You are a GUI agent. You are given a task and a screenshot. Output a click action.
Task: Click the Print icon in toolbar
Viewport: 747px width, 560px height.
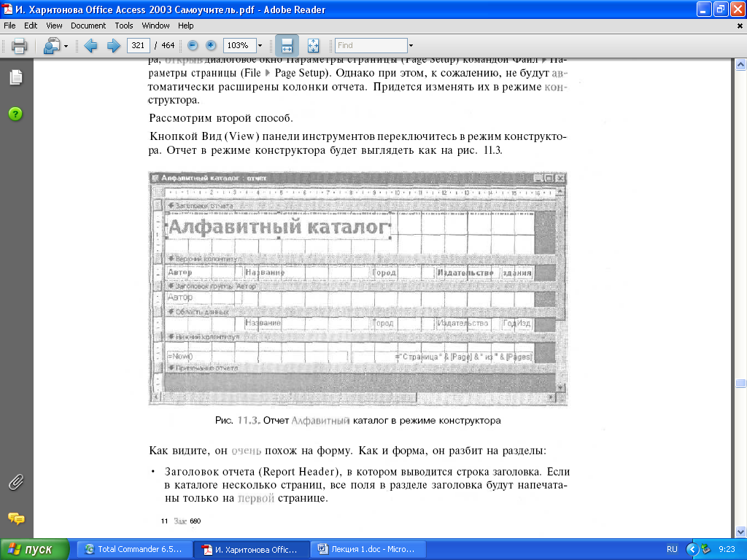[x=19, y=46]
